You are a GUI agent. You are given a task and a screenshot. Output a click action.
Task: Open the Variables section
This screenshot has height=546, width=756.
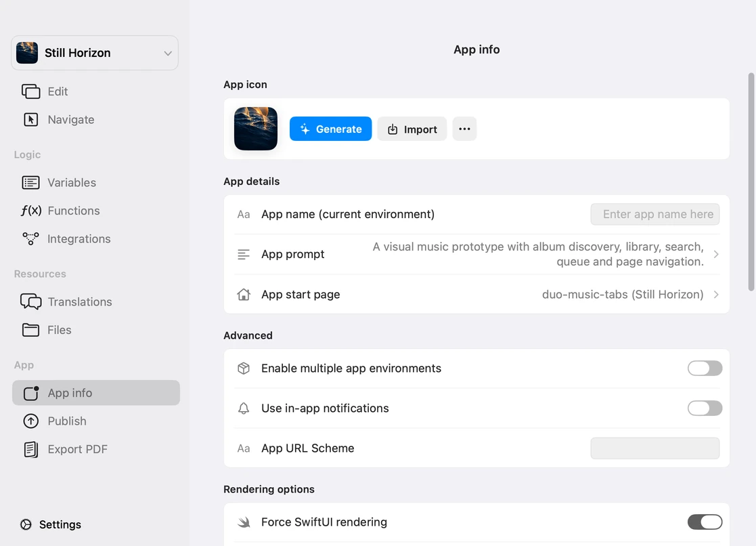[96, 182]
